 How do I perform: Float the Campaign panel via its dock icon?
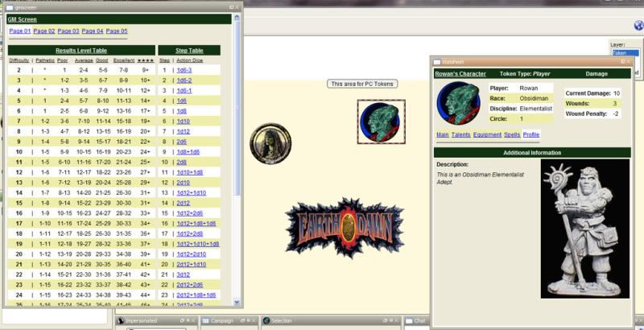tap(242, 320)
